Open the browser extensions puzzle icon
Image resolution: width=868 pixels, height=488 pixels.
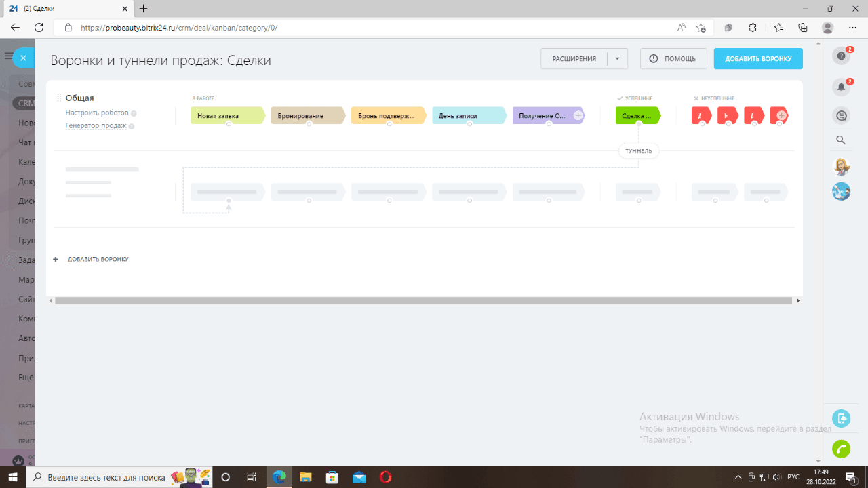point(753,28)
